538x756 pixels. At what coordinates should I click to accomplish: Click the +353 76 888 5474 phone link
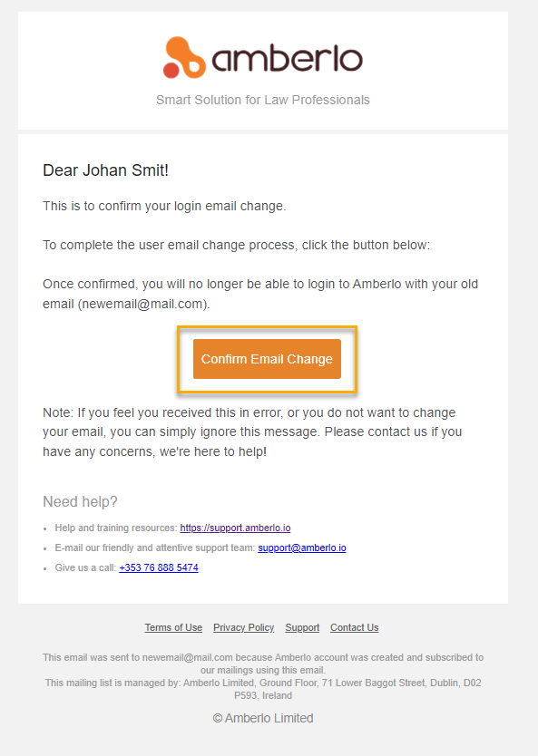point(159,567)
